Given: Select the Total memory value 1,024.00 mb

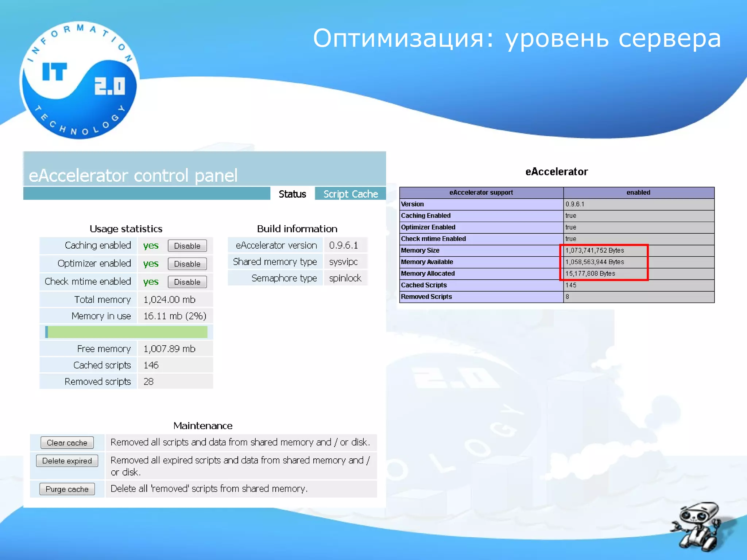Looking at the screenshot, I should click(169, 299).
